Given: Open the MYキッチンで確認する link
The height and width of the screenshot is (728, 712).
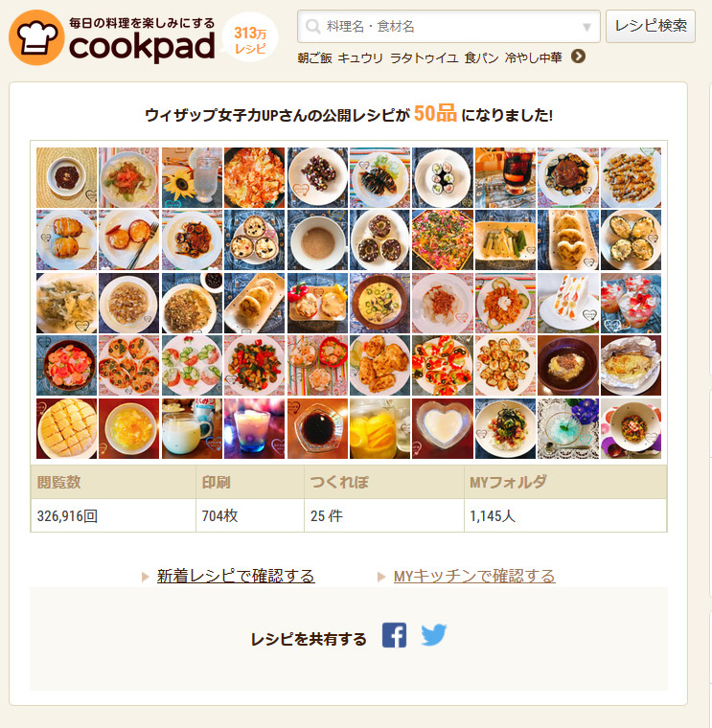Looking at the screenshot, I should click(474, 577).
